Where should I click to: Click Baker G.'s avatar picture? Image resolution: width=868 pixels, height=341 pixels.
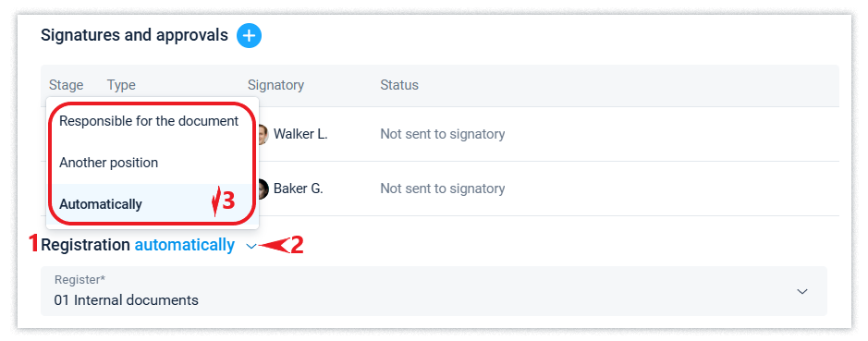tap(263, 189)
